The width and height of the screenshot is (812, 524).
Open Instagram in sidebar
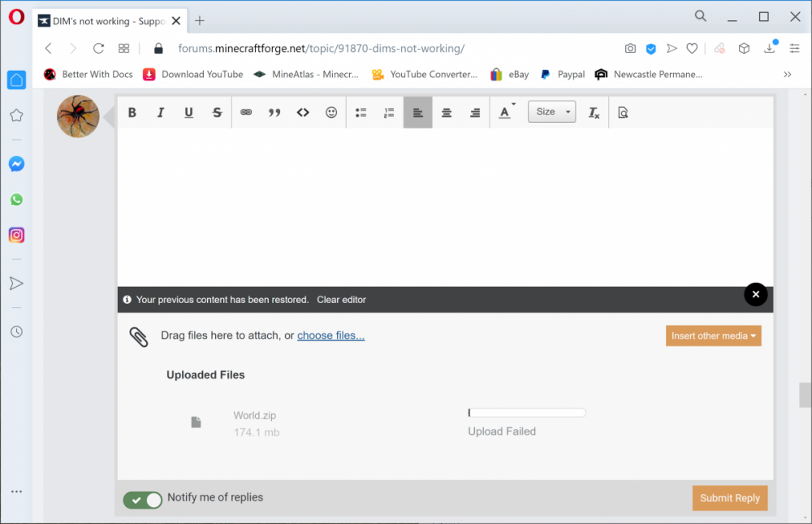point(16,236)
